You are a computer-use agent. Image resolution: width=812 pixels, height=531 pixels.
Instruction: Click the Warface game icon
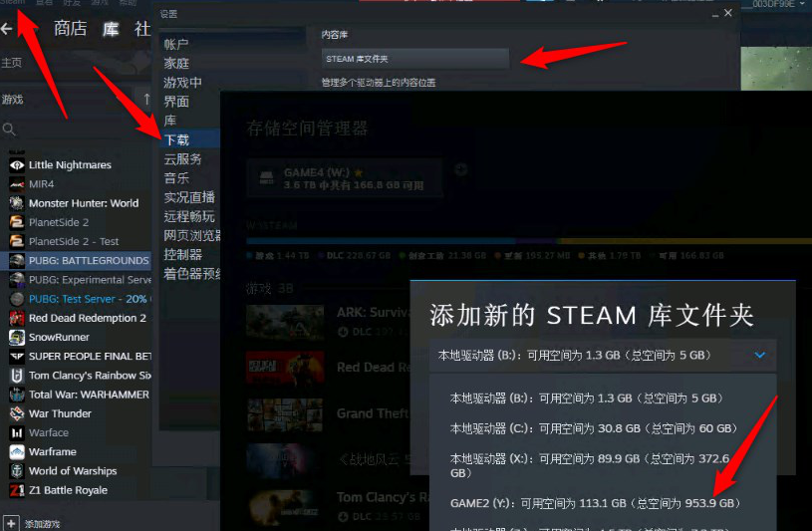17,433
